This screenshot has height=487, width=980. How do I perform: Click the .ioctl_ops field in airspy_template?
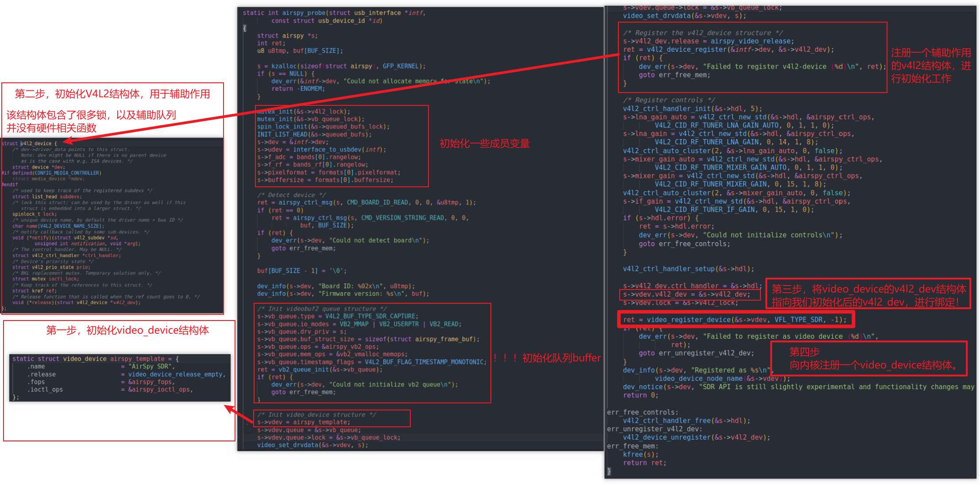(46, 390)
